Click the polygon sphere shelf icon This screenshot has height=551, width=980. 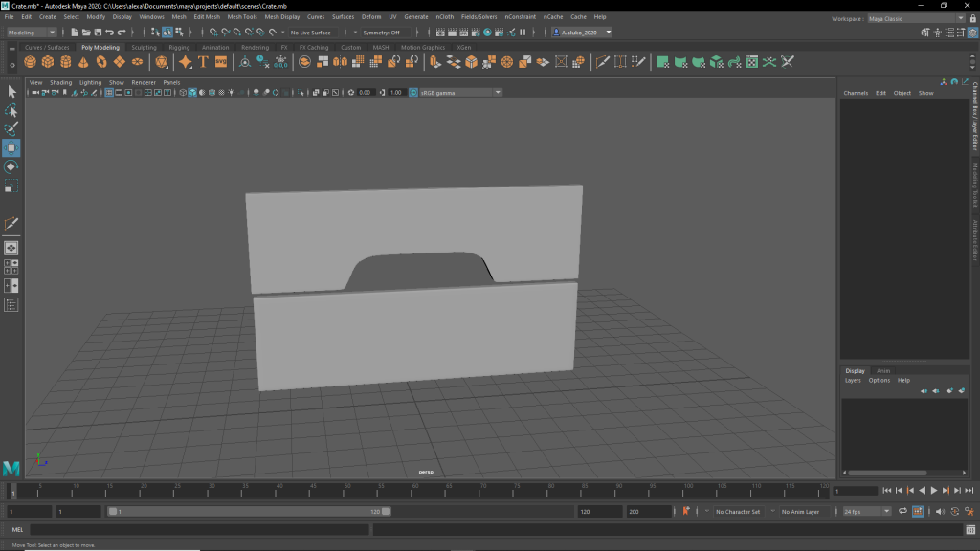point(30,62)
